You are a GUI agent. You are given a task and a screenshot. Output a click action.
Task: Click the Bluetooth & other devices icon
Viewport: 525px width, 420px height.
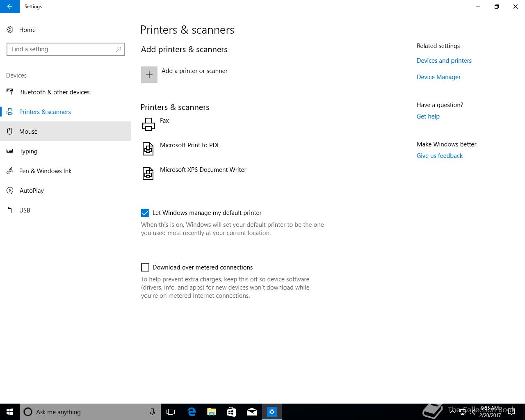click(10, 92)
